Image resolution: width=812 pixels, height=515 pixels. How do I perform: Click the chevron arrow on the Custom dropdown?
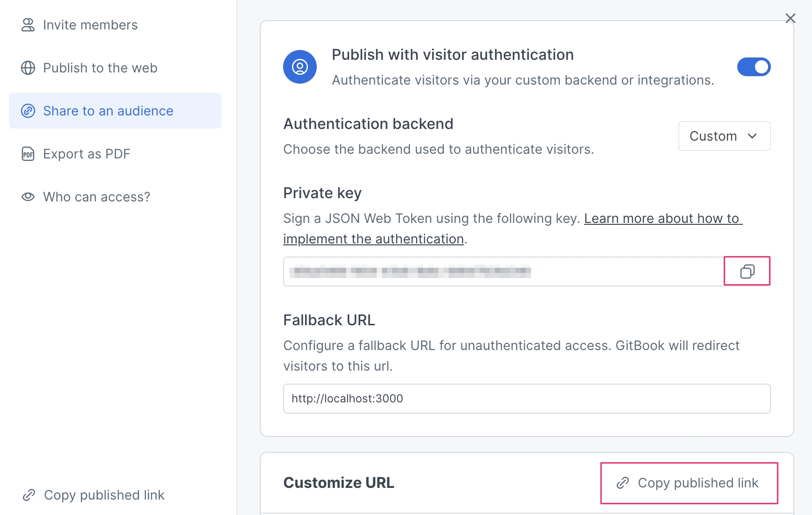tap(752, 136)
